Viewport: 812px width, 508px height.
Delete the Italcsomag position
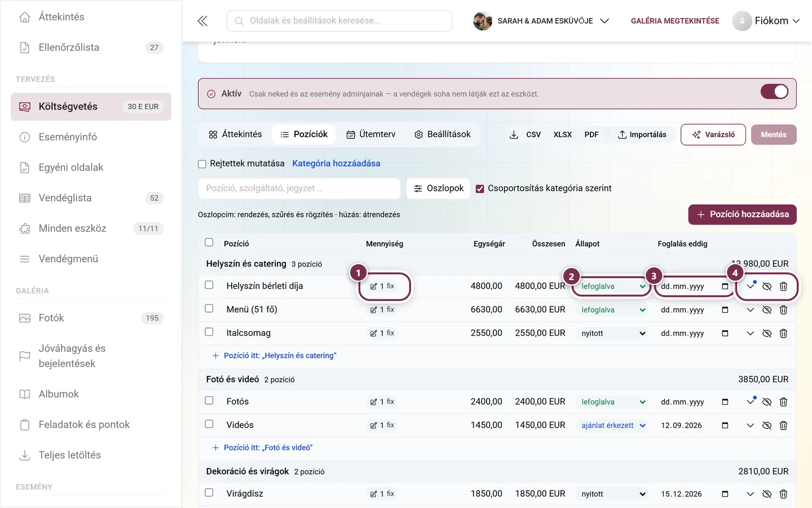783,334
